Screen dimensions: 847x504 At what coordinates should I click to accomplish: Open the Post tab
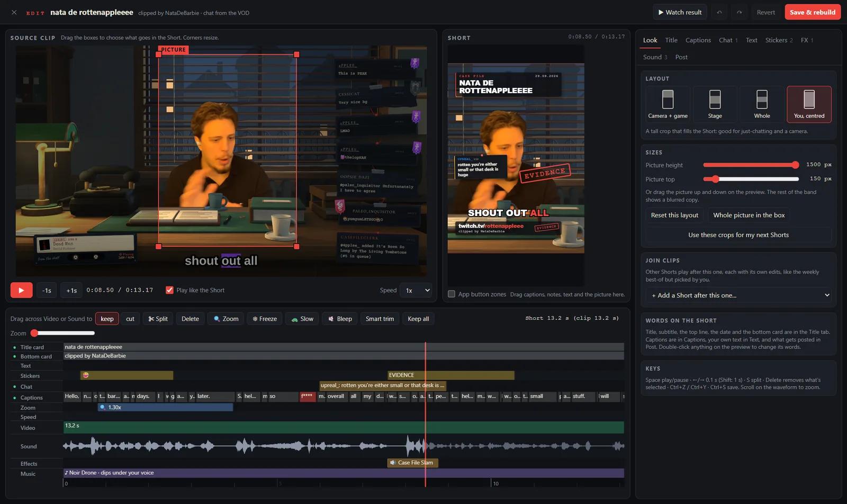pos(681,57)
